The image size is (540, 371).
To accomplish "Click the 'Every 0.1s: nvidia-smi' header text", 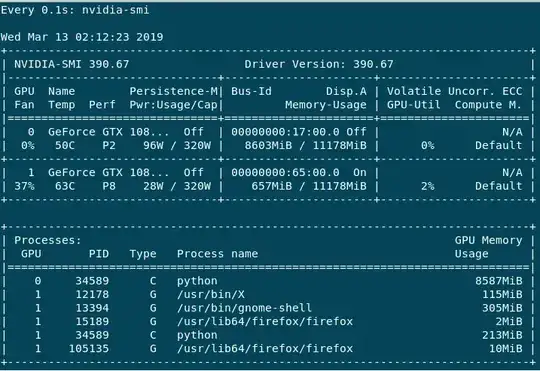I will tap(75, 10).
